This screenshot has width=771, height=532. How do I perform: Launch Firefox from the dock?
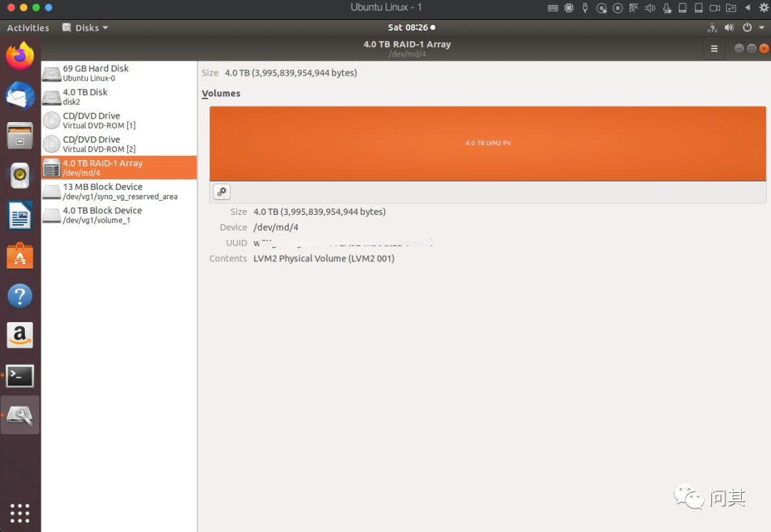click(20, 56)
